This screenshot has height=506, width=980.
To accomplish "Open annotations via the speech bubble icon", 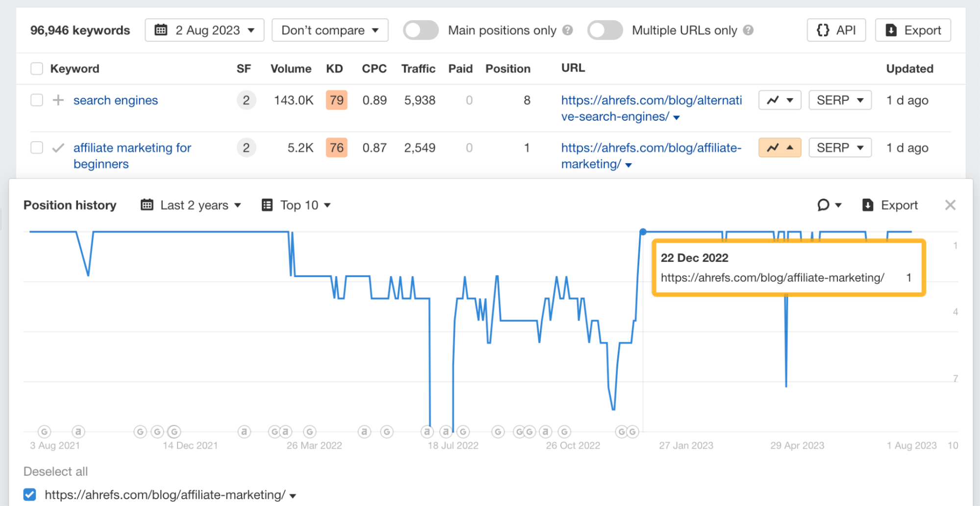I will tap(823, 205).
